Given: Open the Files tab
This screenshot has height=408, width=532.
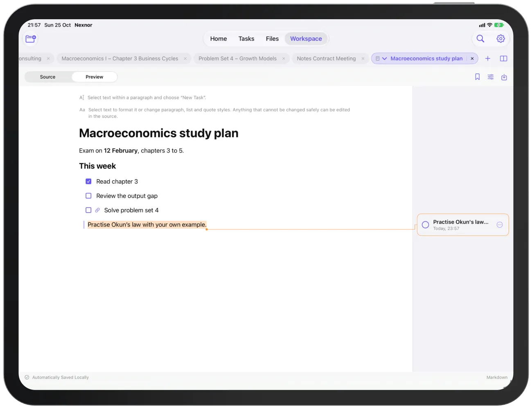Looking at the screenshot, I should click(x=272, y=39).
